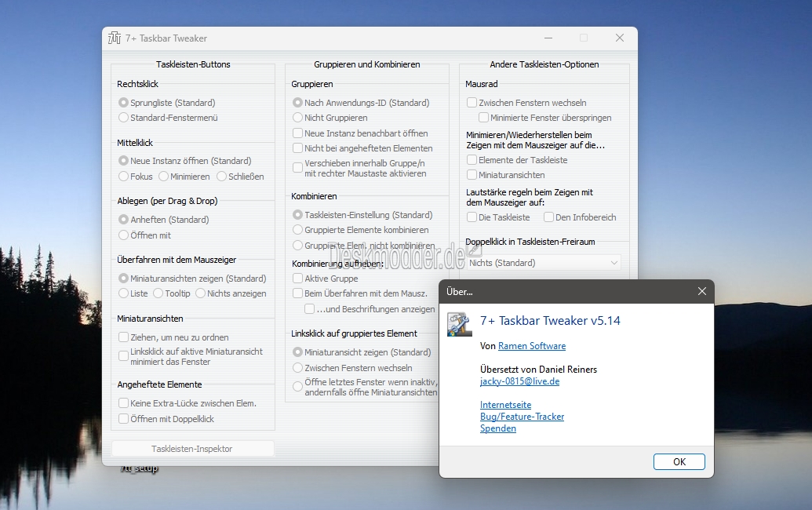Viewport: 812px width, 510px height.
Task: Select Taskleisten-Einstellung (Standard)
Action: pyautogui.click(x=297, y=214)
